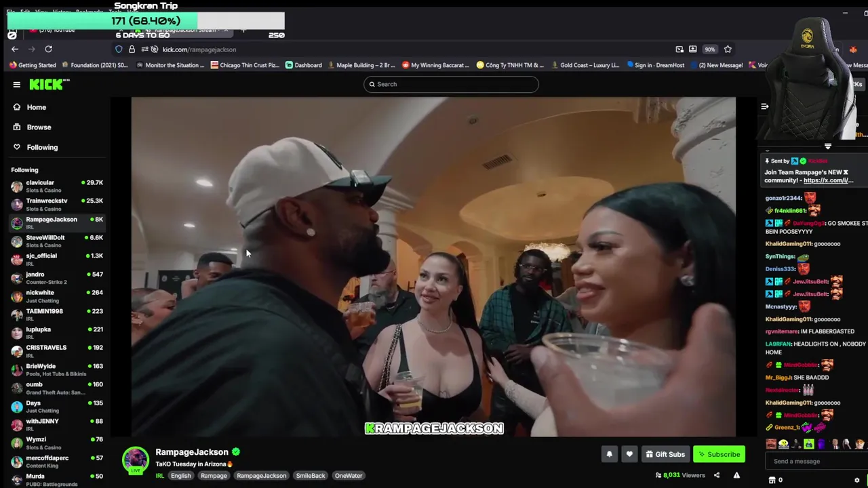Open the Gold Coast – Luxury Li... bookmark
Image resolution: width=868 pixels, height=488 pixels.
coord(585,65)
